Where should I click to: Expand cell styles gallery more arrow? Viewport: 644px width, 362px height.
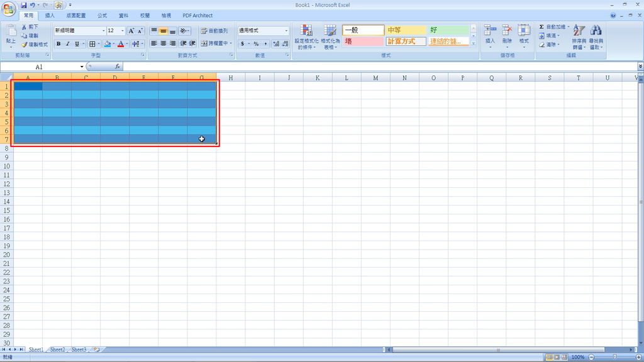click(474, 43)
